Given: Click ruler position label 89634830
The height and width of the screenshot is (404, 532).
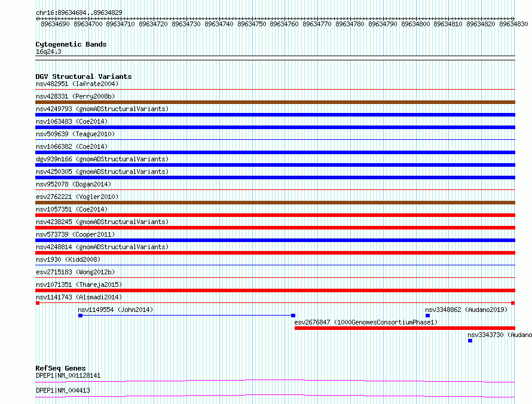Looking at the screenshot, I should [513, 24].
